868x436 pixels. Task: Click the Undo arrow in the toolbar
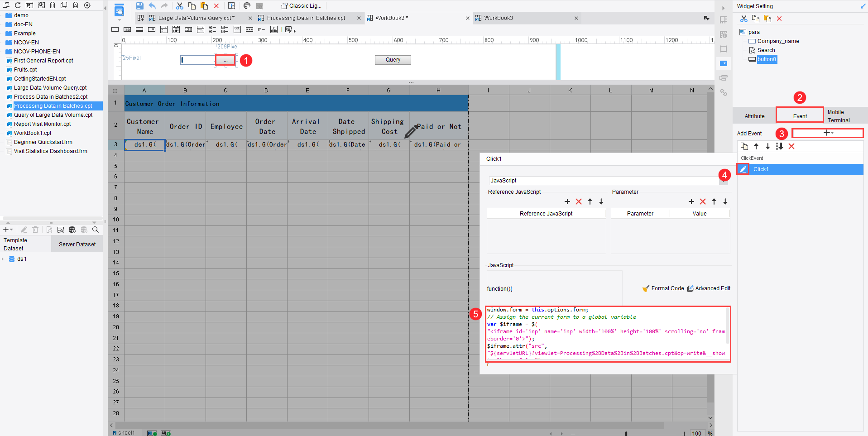pos(152,6)
